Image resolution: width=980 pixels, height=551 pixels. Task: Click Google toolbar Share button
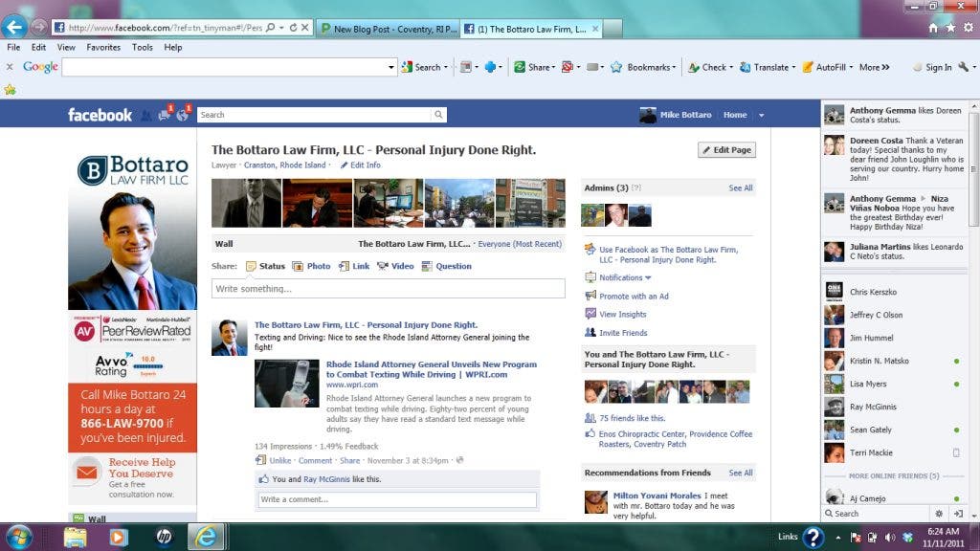point(534,68)
